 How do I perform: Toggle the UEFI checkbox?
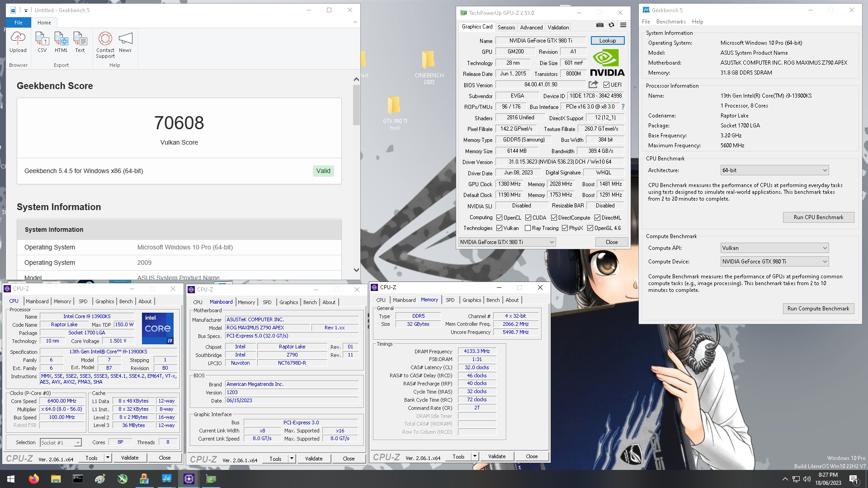[606, 85]
